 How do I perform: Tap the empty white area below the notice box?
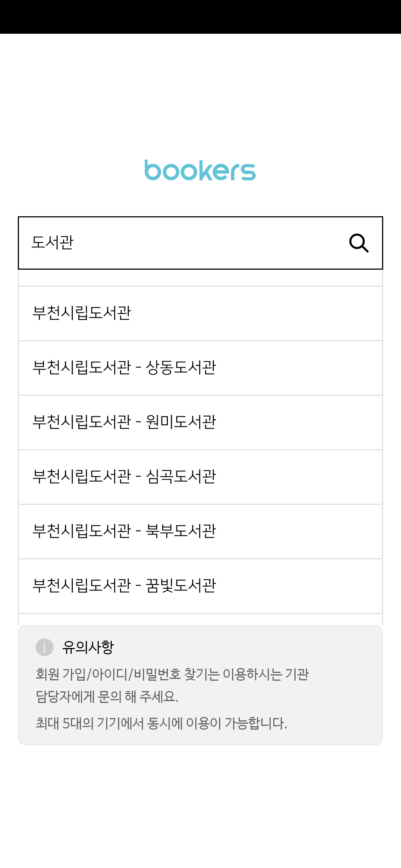200,805
